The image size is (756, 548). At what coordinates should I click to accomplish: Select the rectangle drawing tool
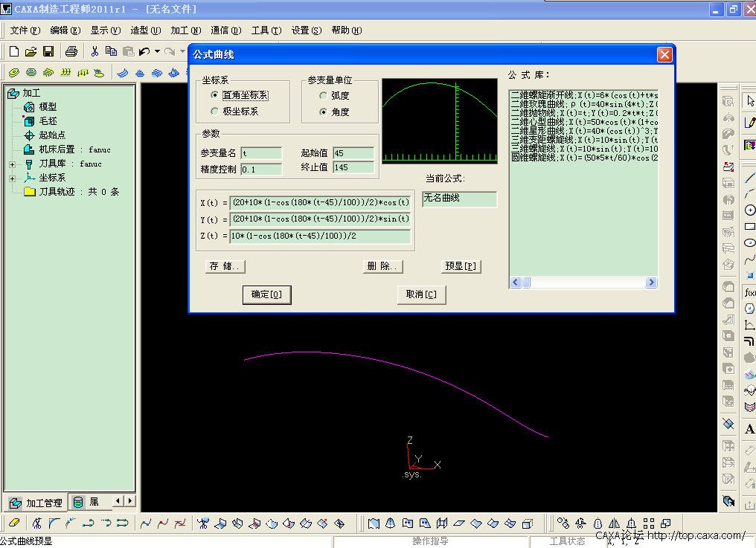click(750, 227)
